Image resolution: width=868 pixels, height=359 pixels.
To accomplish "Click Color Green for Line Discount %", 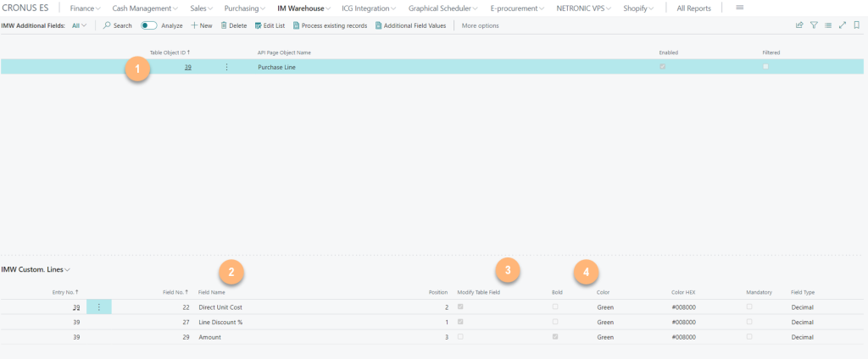I will 605,322.
